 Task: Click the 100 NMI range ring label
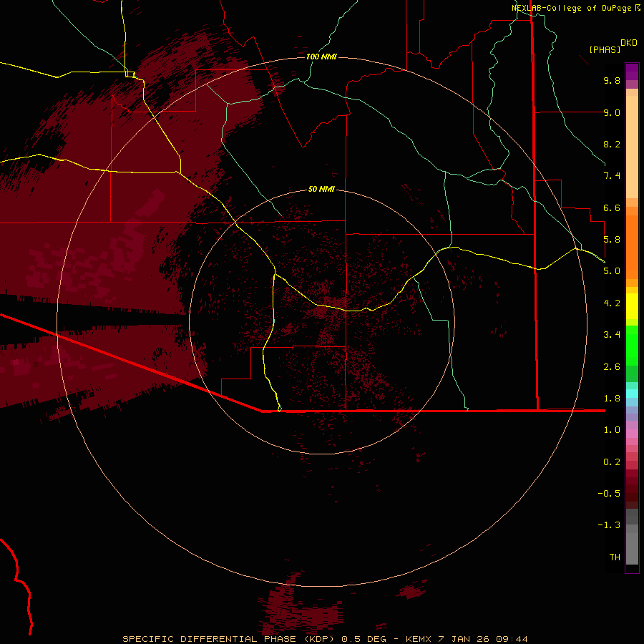tap(321, 57)
